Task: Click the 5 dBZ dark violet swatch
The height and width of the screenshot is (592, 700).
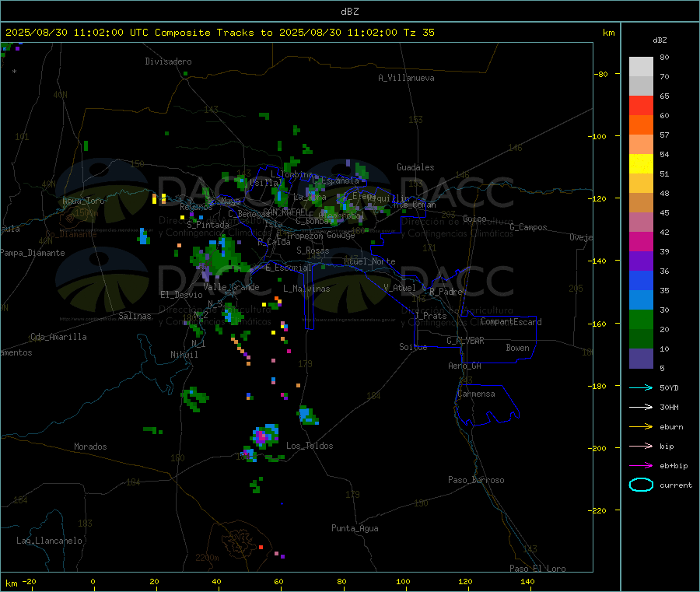Action: (x=641, y=359)
